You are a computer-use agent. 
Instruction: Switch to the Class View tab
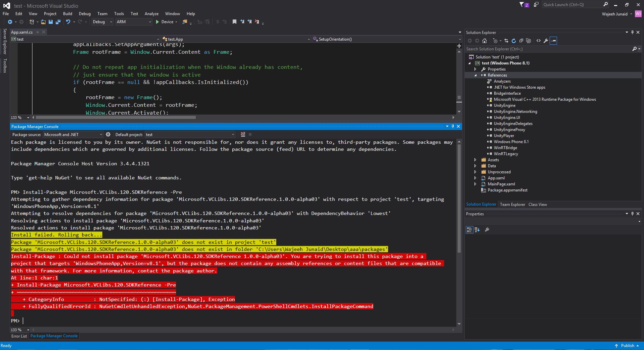538,205
